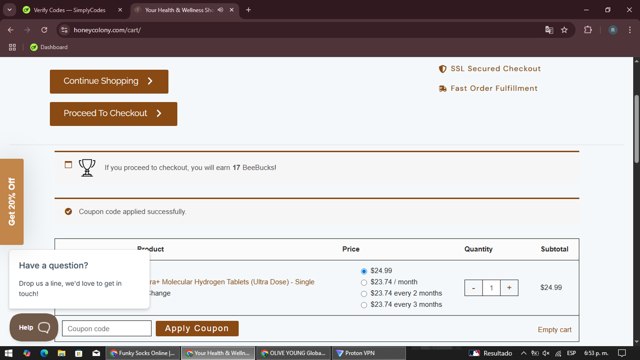Open File Explorer from the taskbar
640x360 pixels.
pyautogui.click(x=62, y=353)
